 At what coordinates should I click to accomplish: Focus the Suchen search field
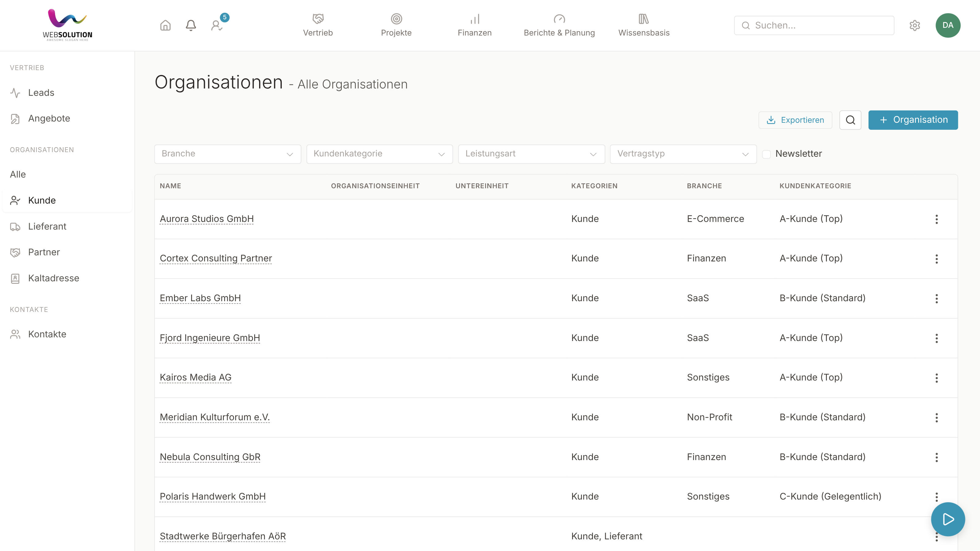(814, 25)
